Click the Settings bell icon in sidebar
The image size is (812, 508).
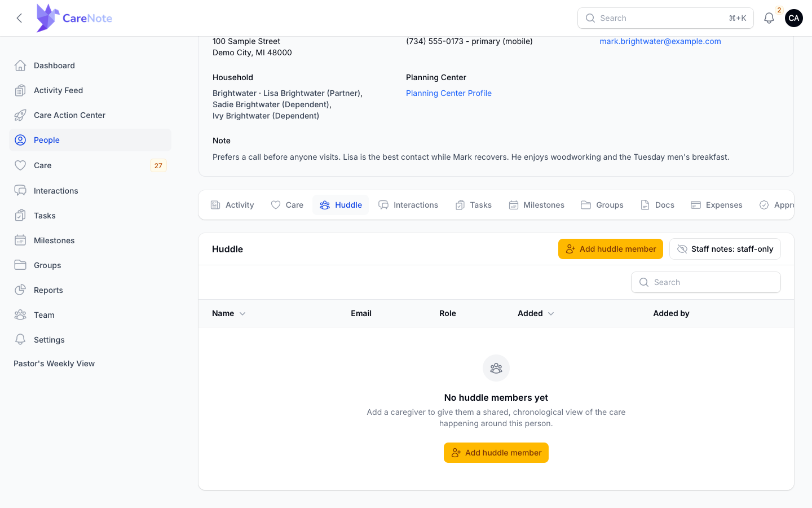click(x=20, y=340)
